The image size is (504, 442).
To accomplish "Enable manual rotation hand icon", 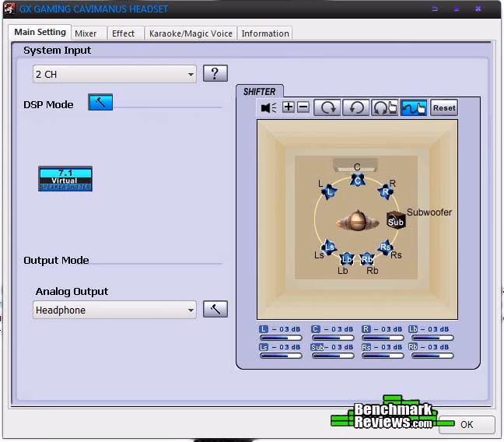I will click(384, 107).
